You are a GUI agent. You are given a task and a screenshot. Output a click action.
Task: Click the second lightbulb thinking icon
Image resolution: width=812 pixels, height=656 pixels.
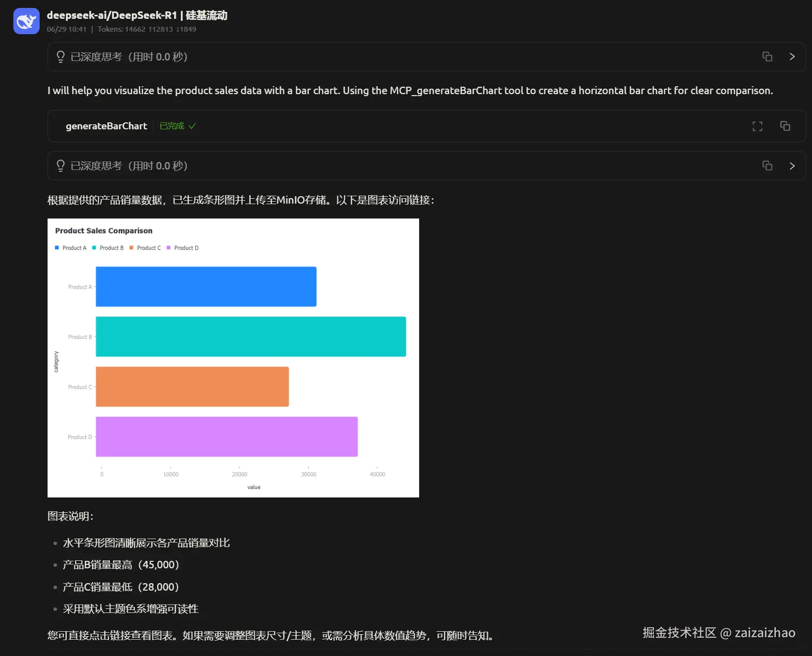[60, 165]
